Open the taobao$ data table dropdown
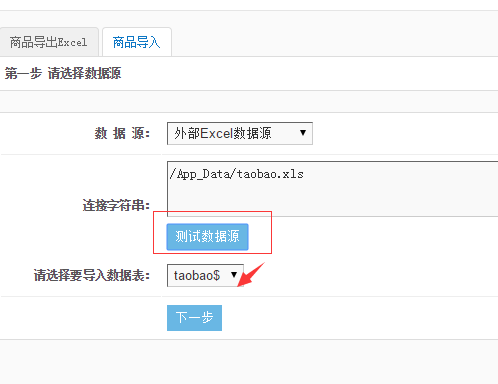 205,275
